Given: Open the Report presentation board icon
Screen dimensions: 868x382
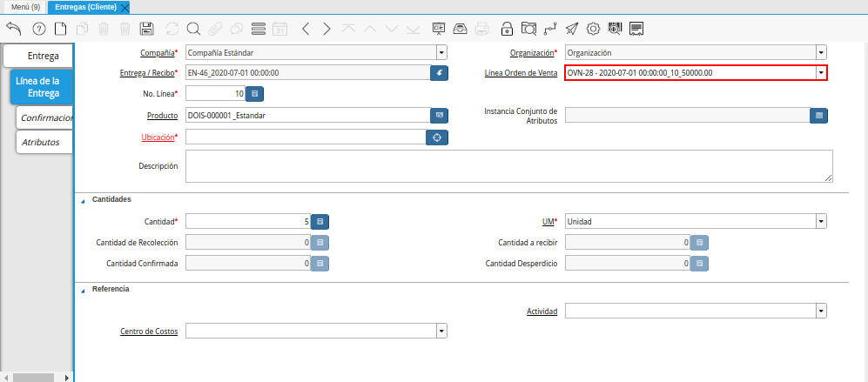Looking at the screenshot, I should click(439, 29).
